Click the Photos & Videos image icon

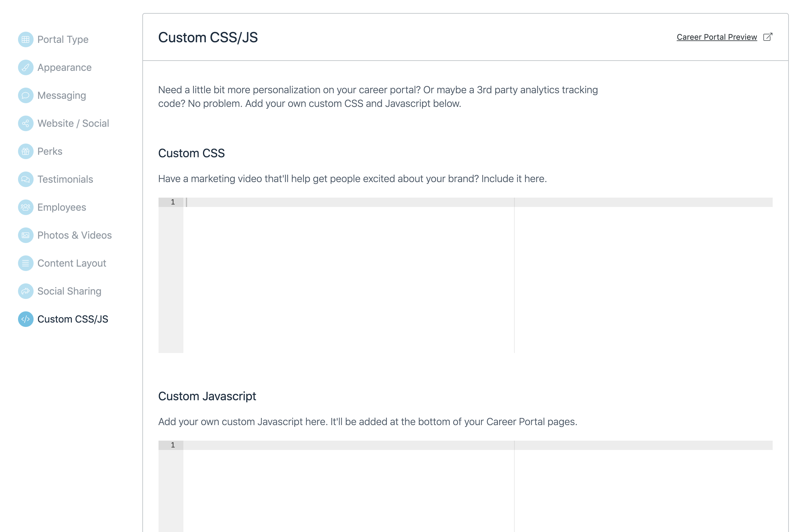coord(25,235)
